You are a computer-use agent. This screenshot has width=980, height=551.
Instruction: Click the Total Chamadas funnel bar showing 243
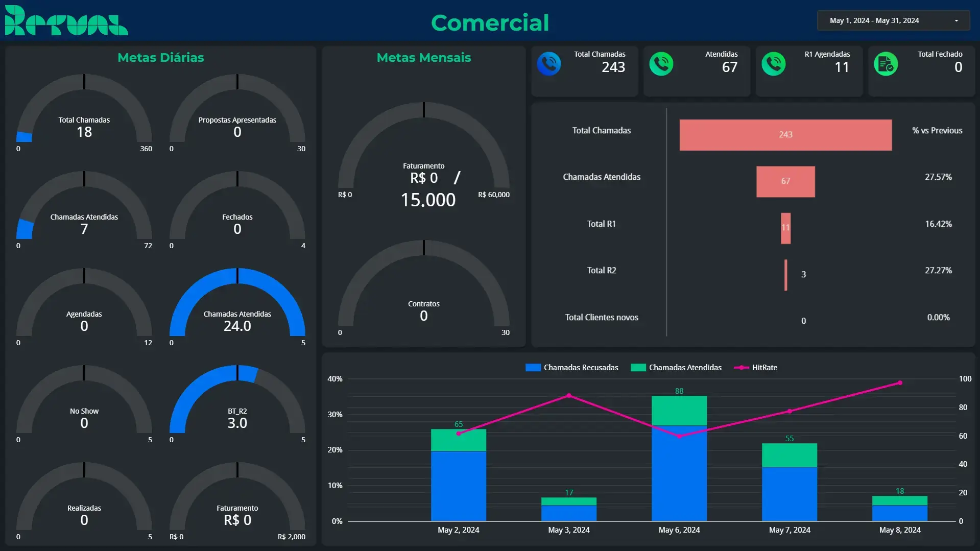point(785,135)
